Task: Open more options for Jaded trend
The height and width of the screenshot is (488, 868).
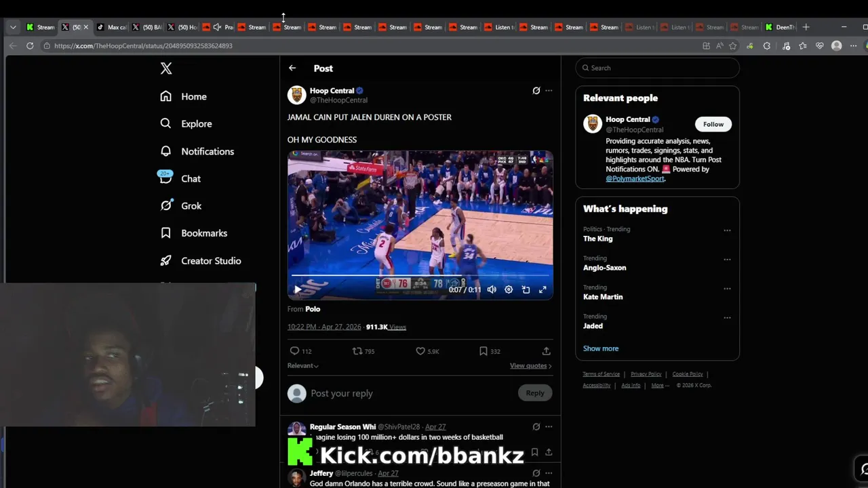Action: point(727,318)
